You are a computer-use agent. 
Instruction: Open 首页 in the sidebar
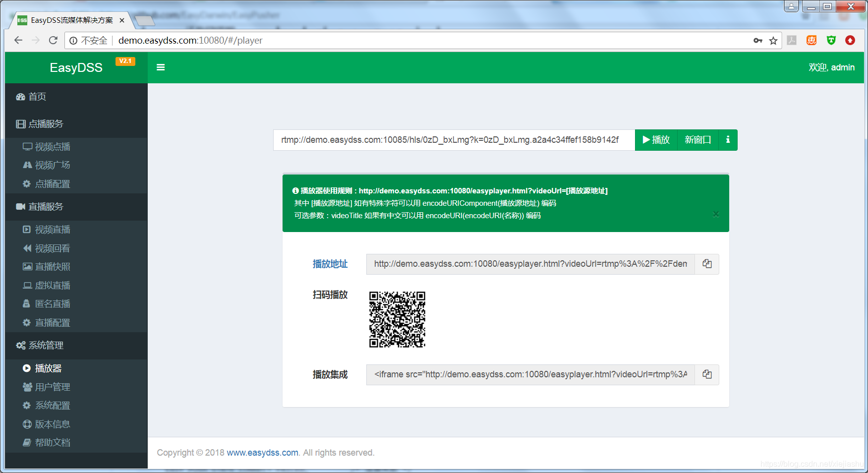(76, 97)
